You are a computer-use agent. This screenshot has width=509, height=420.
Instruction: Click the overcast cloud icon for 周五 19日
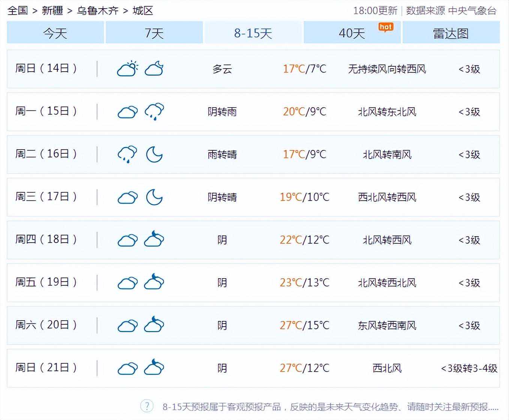[127, 283]
